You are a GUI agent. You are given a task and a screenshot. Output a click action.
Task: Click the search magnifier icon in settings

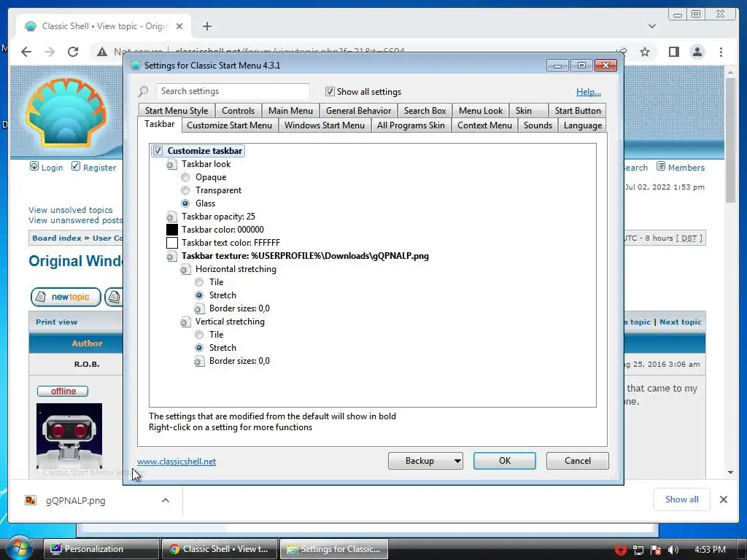(143, 91)
